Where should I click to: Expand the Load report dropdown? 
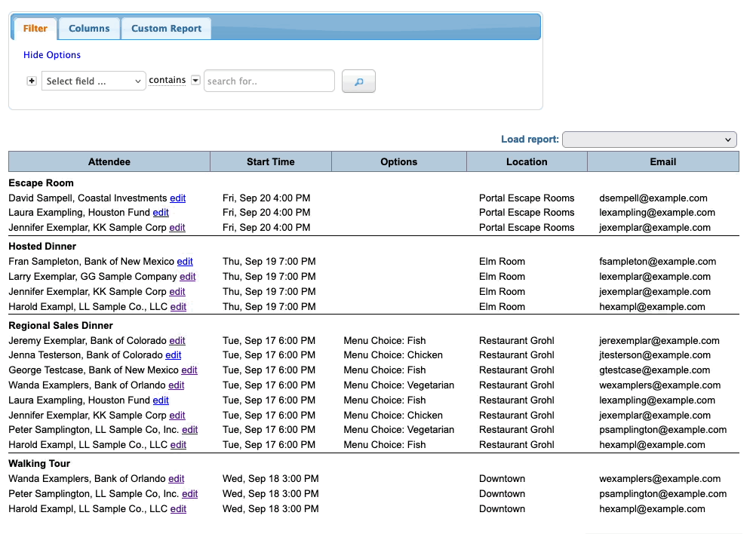pos(650,140)
